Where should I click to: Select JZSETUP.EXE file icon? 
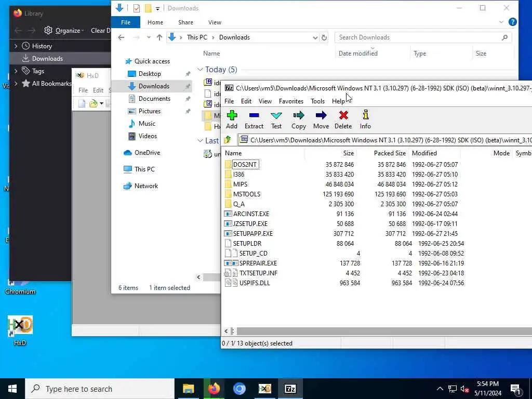pos(229,224)
